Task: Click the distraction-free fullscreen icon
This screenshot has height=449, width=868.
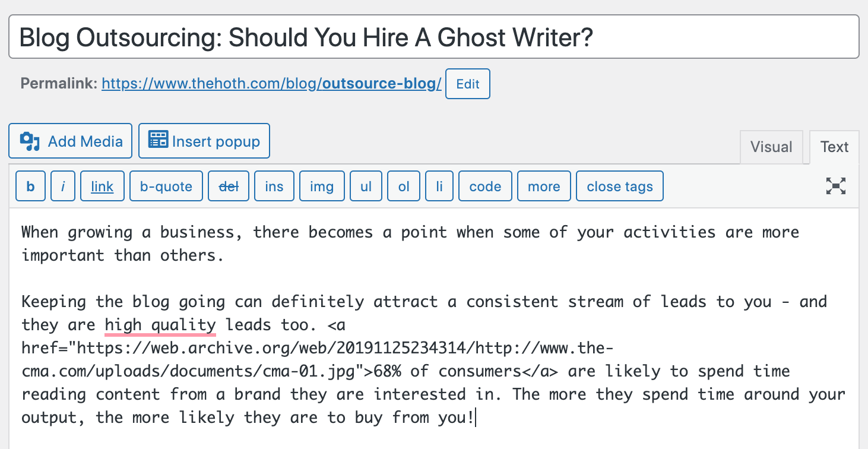Action: click(836, 186)
